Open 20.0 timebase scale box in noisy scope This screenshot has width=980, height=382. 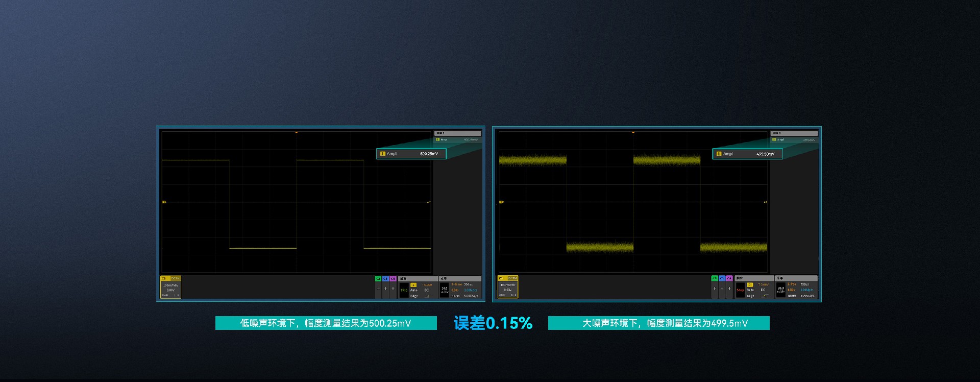(x=781, y=290)
